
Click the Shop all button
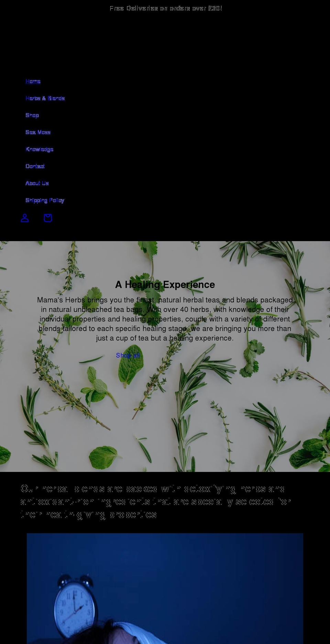pyautogui.click(x=128, y=355)
